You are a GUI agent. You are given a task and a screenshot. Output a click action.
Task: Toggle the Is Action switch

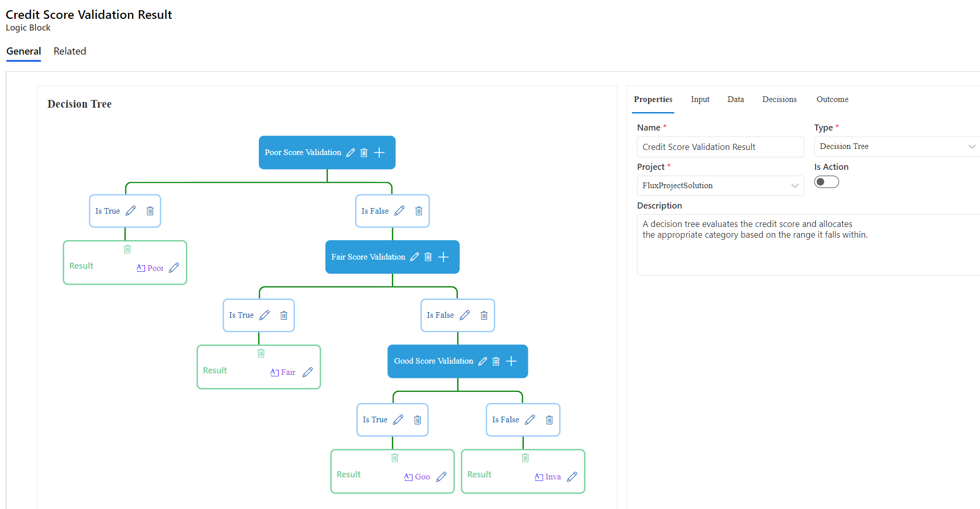[826, 182]
